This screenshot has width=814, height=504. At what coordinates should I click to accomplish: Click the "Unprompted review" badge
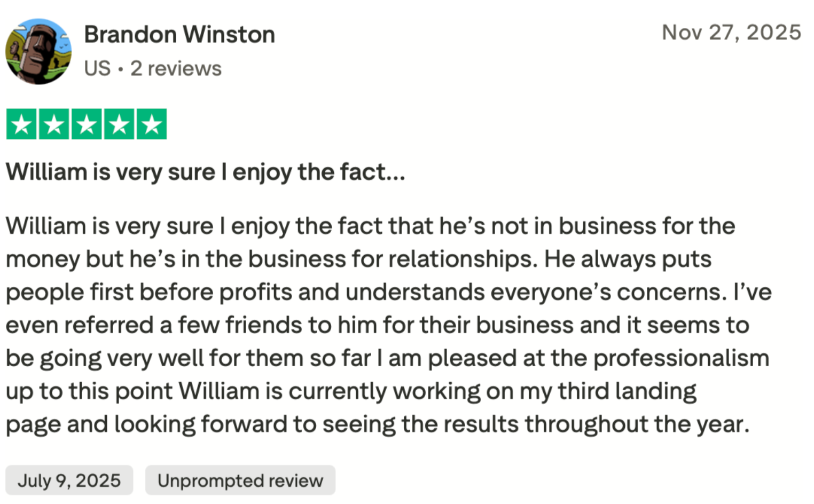tap(240, 481)
